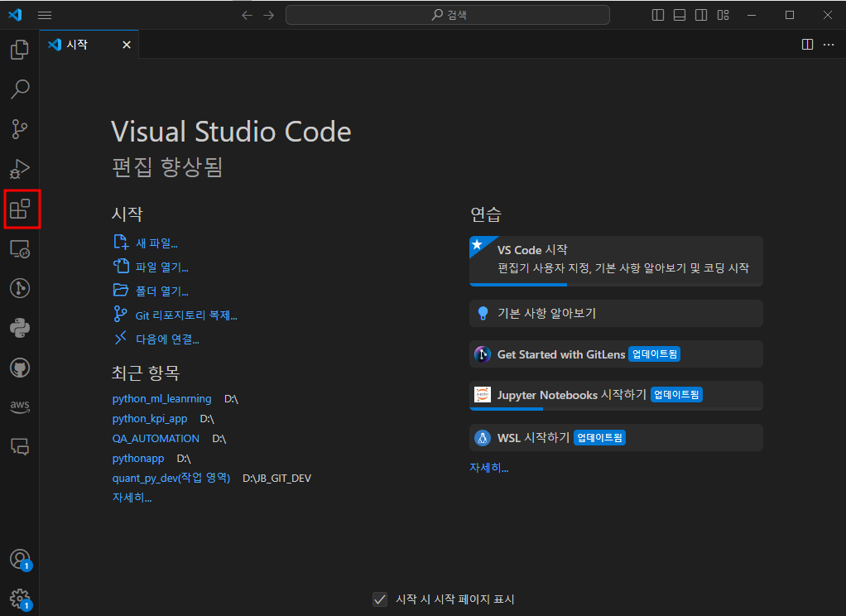Click the git branch icon beside Git 리포지토리
Viewport: 846px width, 616px height.
pyautogui.click(x=121, y=314)
